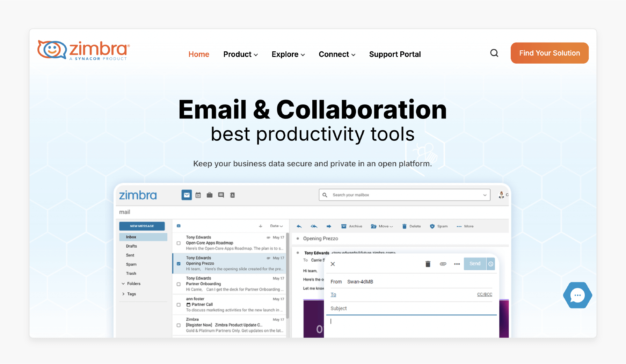This screenshot has width=626, height=364.
Task: Delete the open message
Action: [411, 226]
